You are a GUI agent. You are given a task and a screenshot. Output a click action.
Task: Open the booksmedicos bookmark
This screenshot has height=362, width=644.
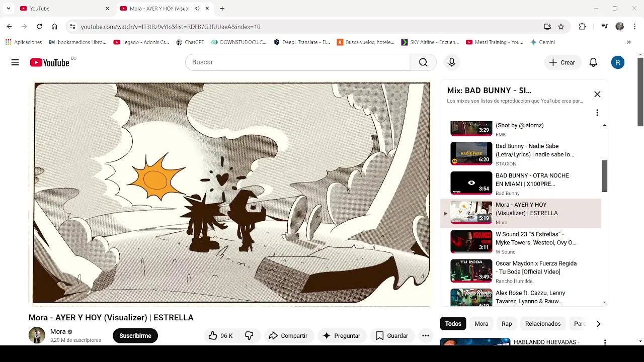(x=77, y=42)
